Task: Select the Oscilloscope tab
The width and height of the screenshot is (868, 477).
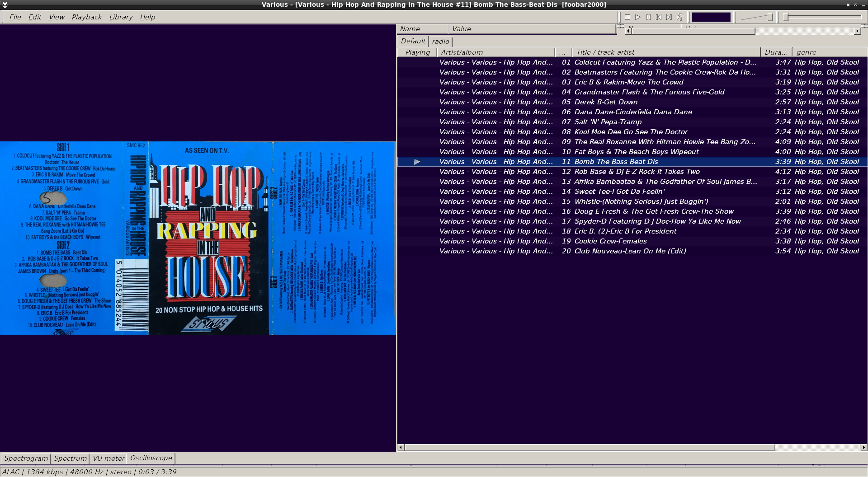Action: click(x=151, y=458)
